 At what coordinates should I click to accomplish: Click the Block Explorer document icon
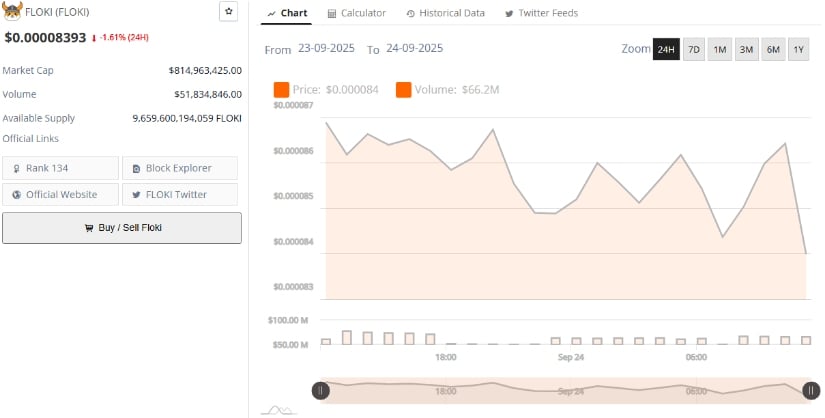click(136, 168)
